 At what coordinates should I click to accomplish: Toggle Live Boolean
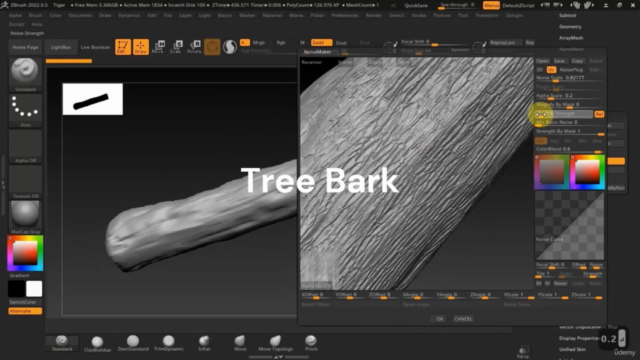pos(95,47)
